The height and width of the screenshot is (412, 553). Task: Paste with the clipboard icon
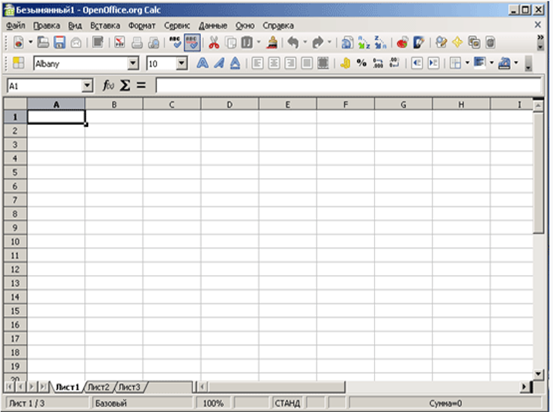pos(247,43)
